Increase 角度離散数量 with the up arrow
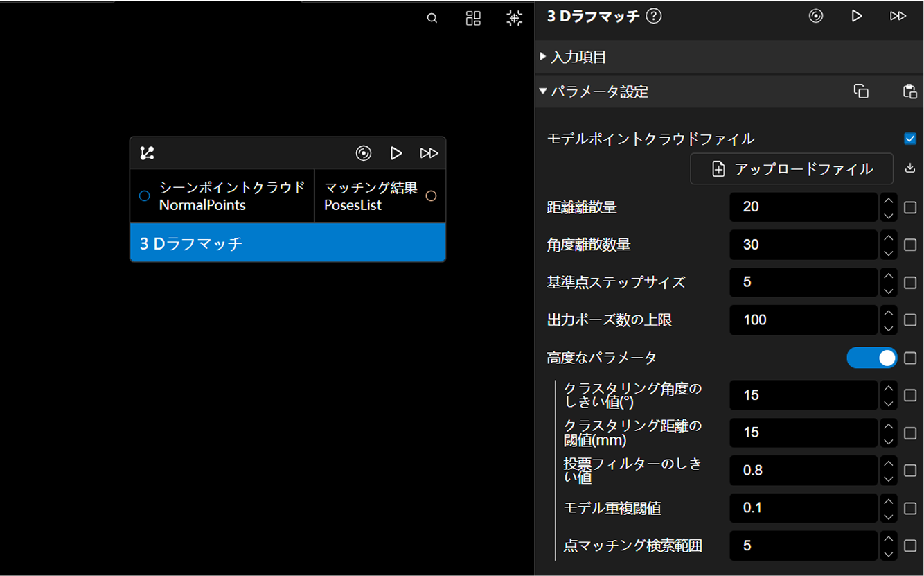The height and width of the screenshot is (576, 924). [888, 238]
